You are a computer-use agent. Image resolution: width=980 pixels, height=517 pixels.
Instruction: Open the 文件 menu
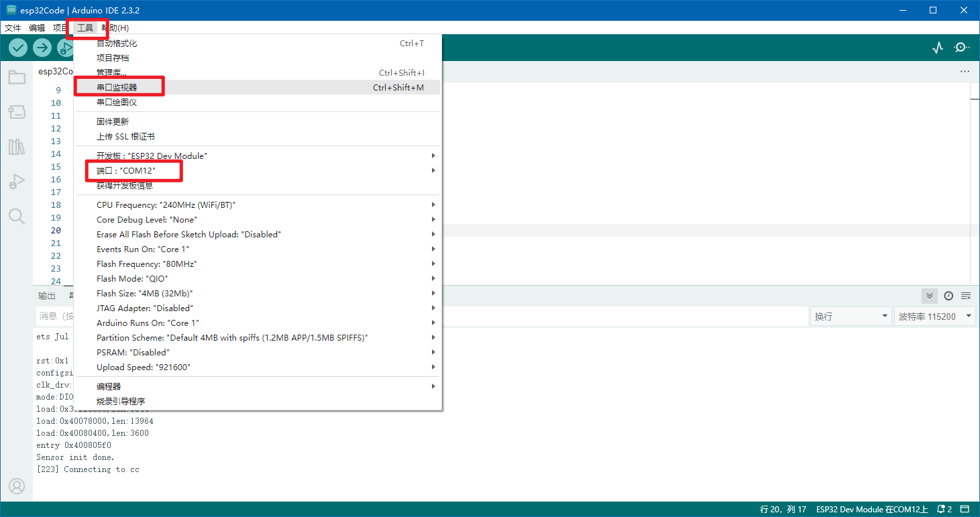tap(13, 27)
